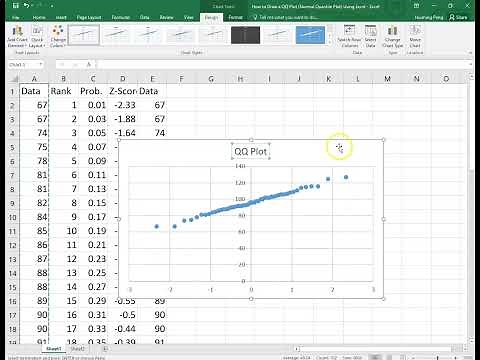Open the Add Chart Element menu
This screenshot has height=360, width=480.
click(17, 37)
